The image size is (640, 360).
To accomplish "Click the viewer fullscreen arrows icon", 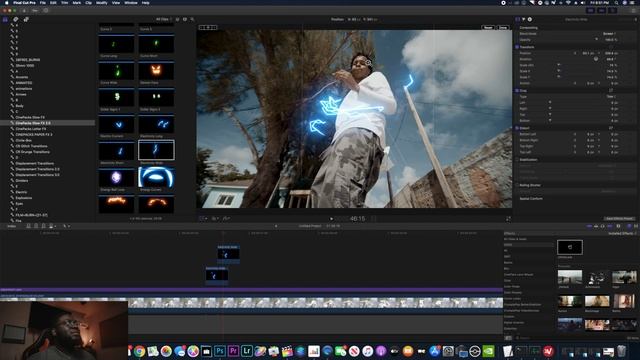I will 508,219.
